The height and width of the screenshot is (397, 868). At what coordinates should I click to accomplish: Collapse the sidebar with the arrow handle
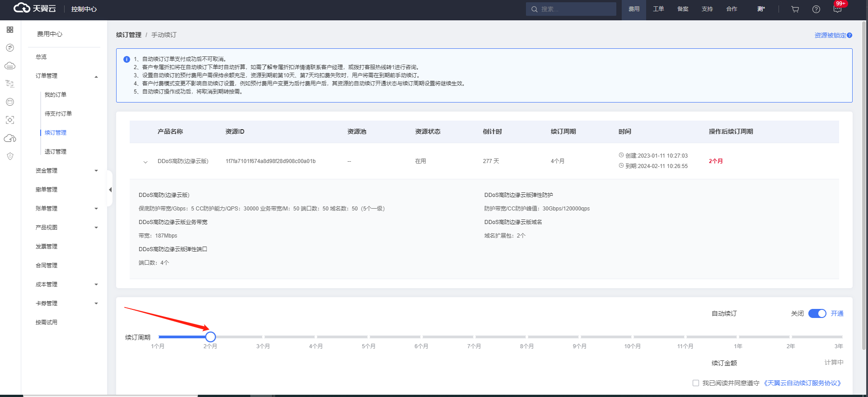(x=110, y=190)
